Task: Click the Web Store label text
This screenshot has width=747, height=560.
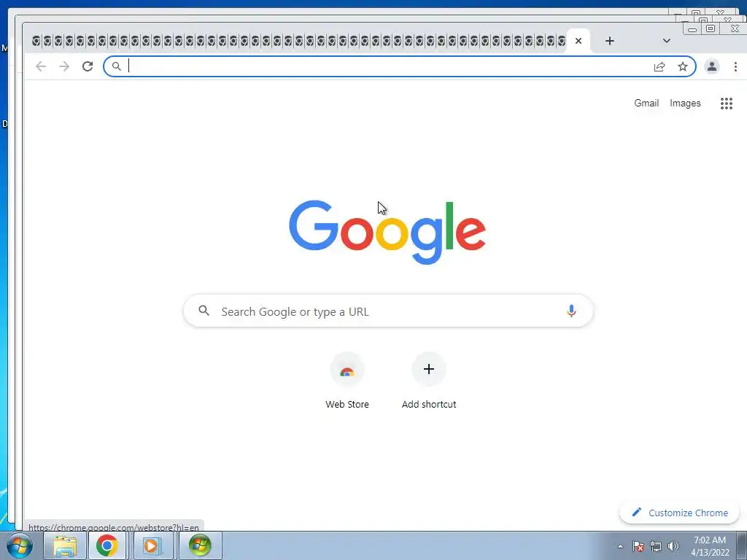Action: 347,404
